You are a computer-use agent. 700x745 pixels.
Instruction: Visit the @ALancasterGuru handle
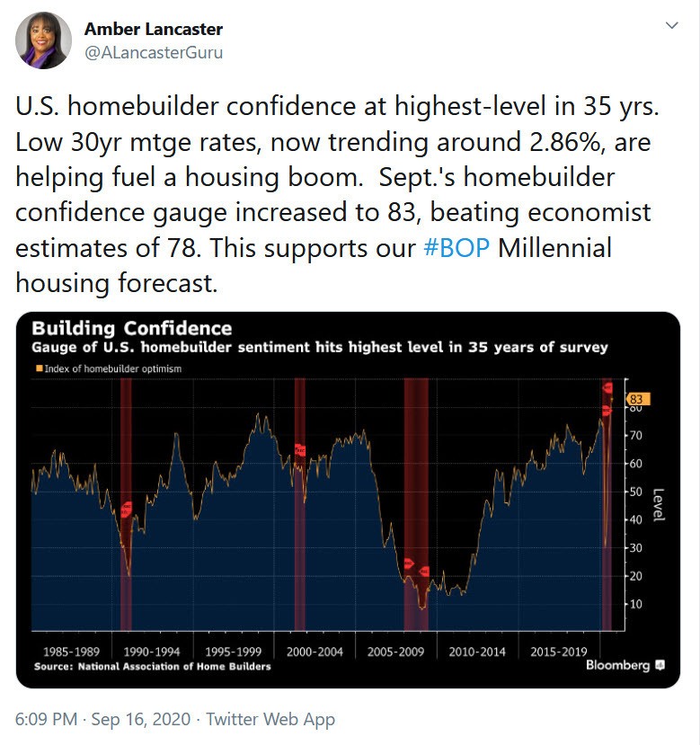click(x=154, y=52)
